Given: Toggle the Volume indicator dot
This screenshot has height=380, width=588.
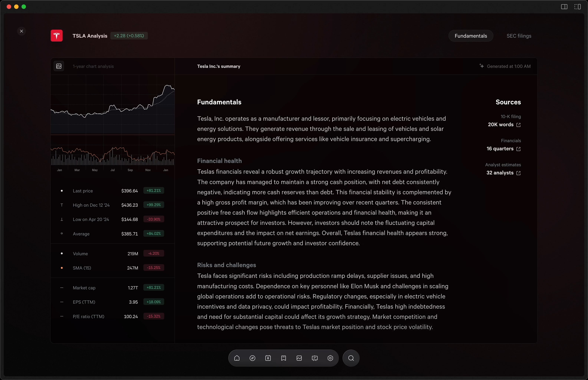Looking at the screenshot, I should pyautogui.click(x=62, y=253).
